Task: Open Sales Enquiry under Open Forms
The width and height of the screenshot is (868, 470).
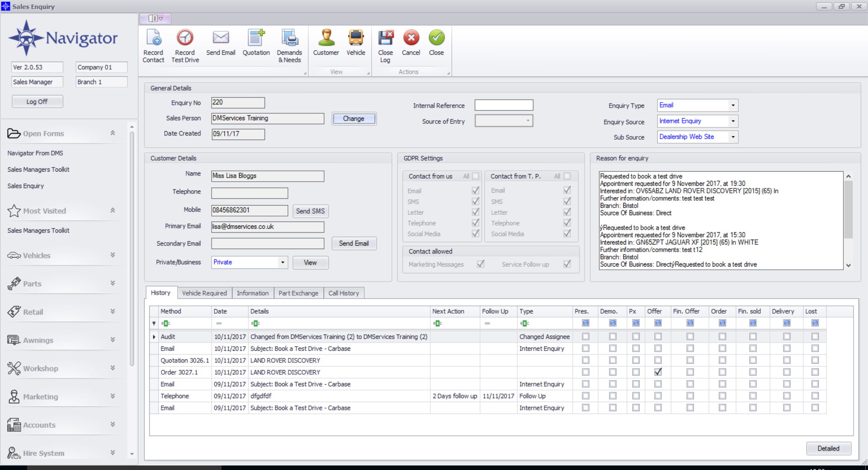Action: click(x=25, y=186)
